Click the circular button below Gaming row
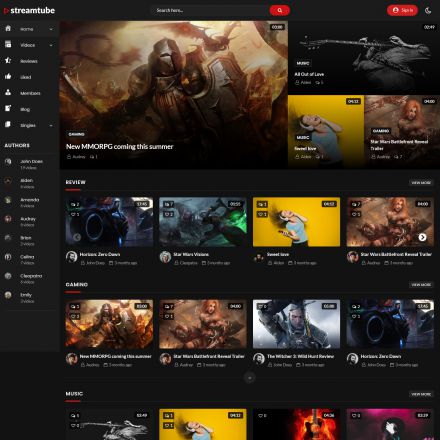Image resolution: width=440 pixels, height=440 pixels. pyautogui.click(x=249, y=378)
